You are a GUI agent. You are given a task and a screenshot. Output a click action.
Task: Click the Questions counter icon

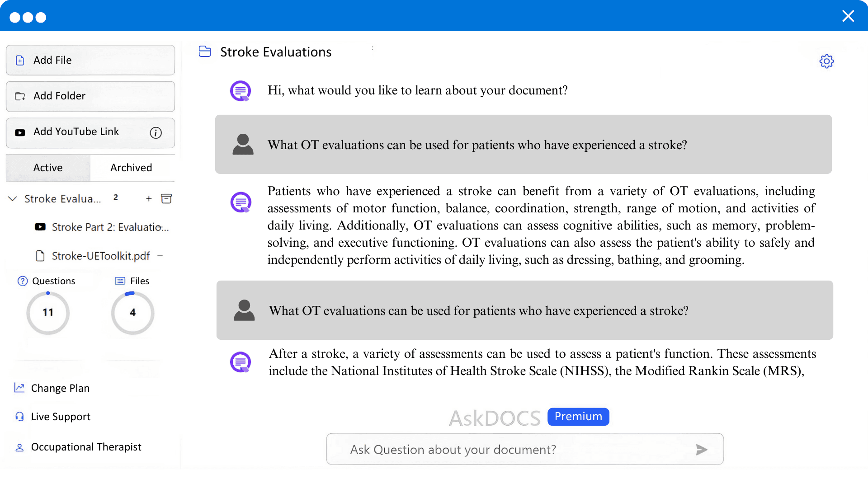tap(22, 281)
